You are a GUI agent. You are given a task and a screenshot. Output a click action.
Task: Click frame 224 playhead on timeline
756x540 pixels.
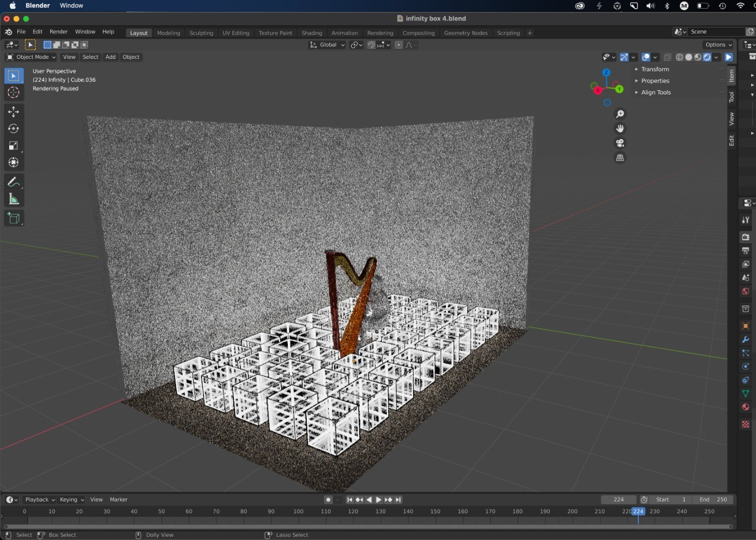(638, 511)
